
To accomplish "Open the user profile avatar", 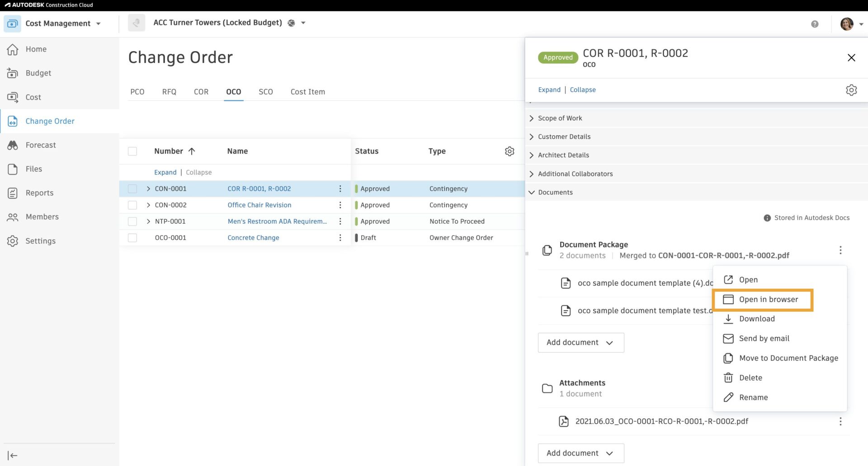I will 847,24.
